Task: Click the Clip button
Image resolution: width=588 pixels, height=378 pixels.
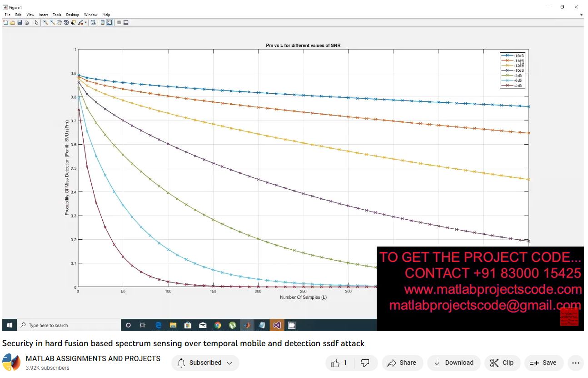Action: [x=502, y=363]
